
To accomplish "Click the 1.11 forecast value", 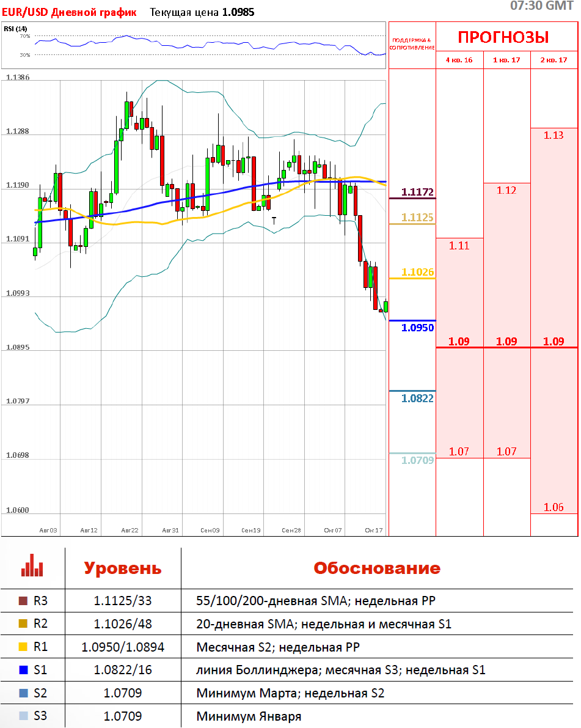I will coord(459,246).
